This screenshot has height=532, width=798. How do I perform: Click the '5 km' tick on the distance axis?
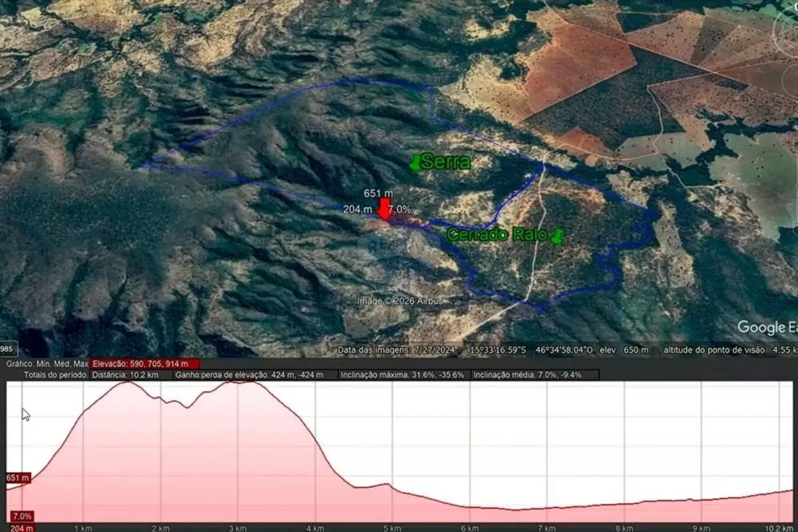pos(393,528)
